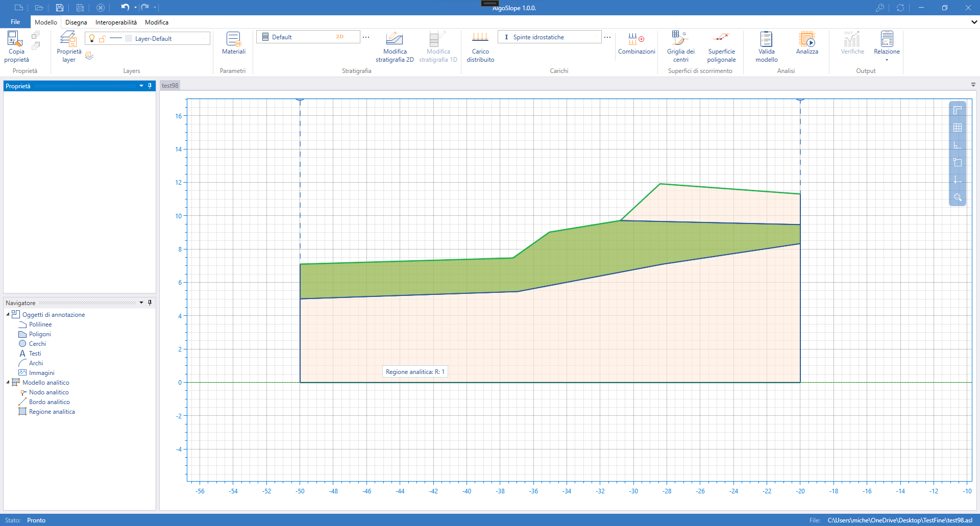
Task: Click the Save As icon
Action: [80, 8]
